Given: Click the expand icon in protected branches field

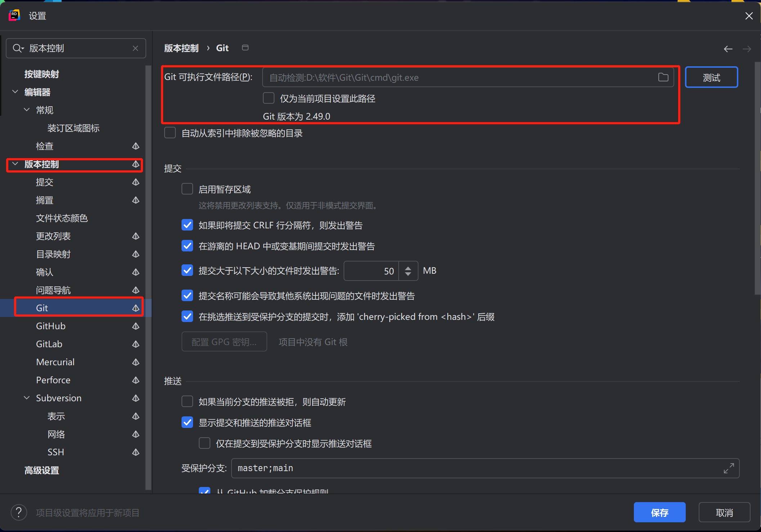Looking at the screenshot, I should click(x=729, y=468).
